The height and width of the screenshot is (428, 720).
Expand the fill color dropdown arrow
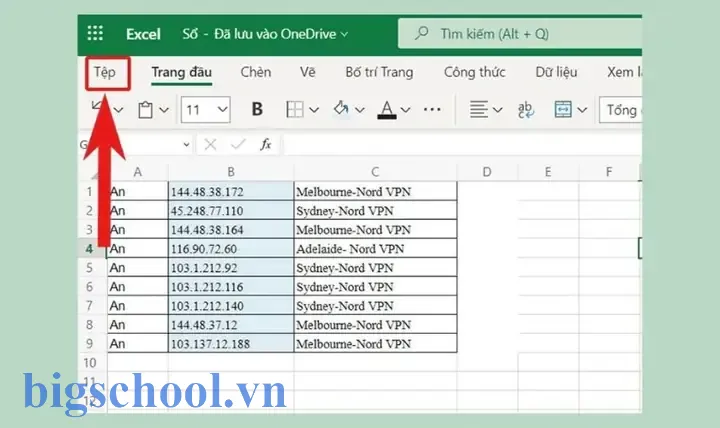click(360, 110)
